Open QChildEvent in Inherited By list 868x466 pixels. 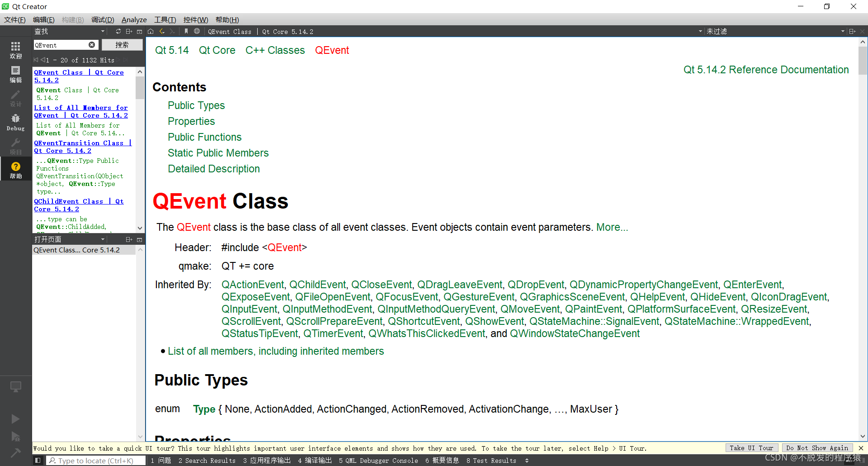[x=317, y=285]
